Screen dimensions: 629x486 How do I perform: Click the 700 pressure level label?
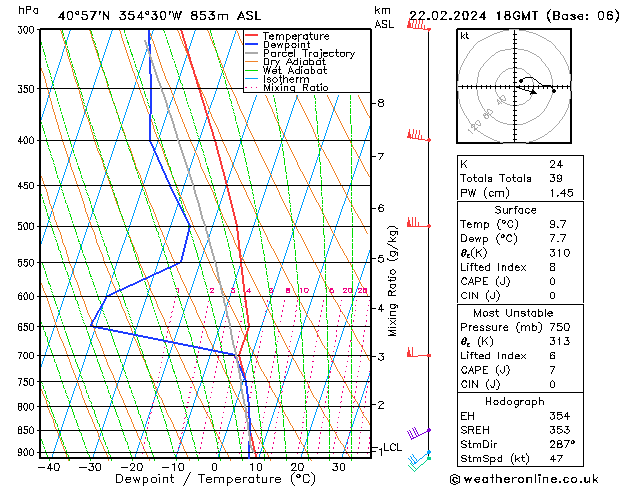click(x=28, y=356)
